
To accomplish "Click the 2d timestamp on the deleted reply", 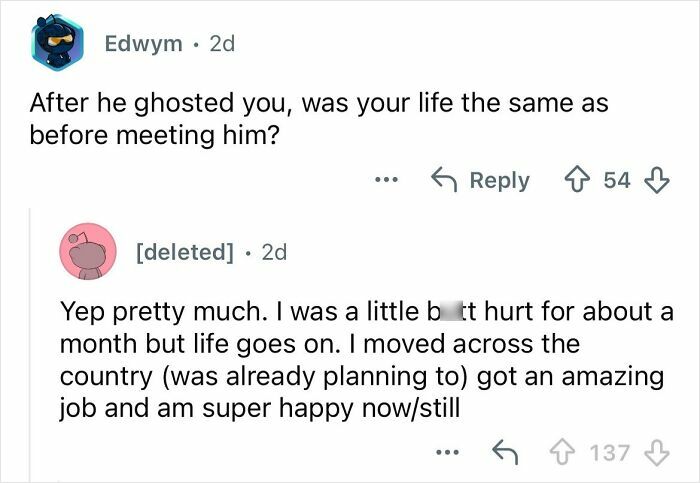I will pos(273,252).
